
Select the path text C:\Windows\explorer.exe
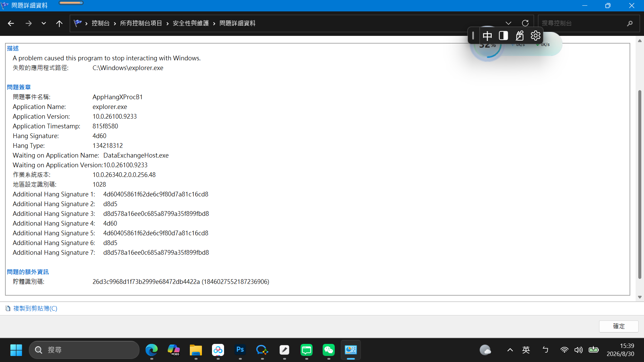point(128,68)
